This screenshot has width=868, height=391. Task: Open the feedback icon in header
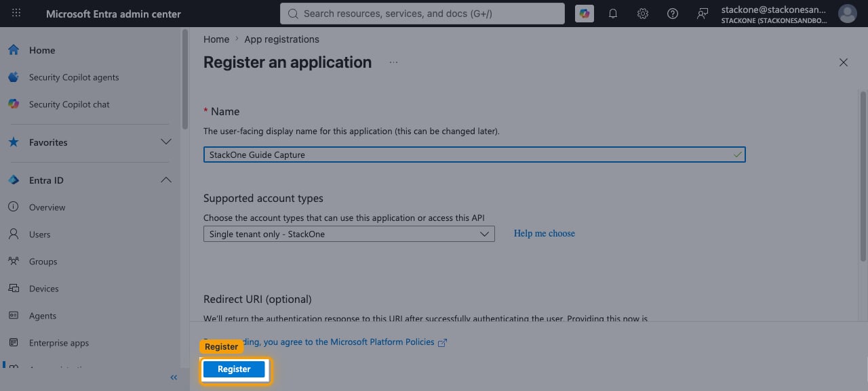703,14
